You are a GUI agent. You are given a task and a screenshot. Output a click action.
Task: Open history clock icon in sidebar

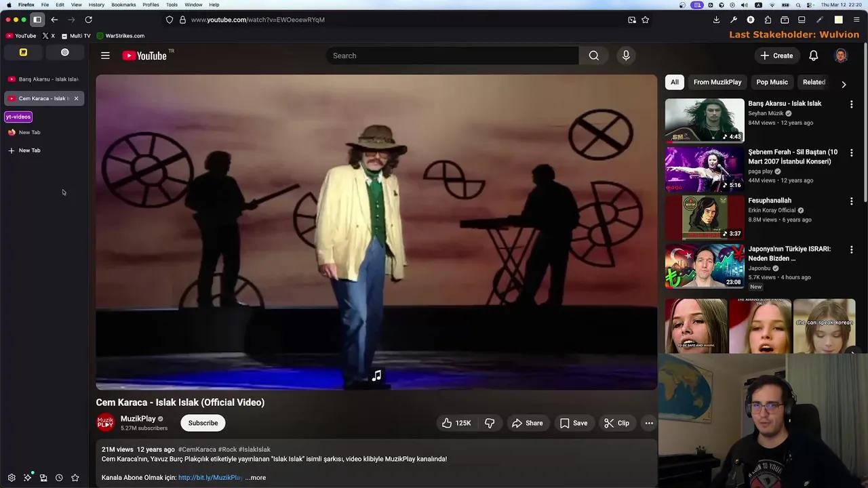click(x=59, y=478)
